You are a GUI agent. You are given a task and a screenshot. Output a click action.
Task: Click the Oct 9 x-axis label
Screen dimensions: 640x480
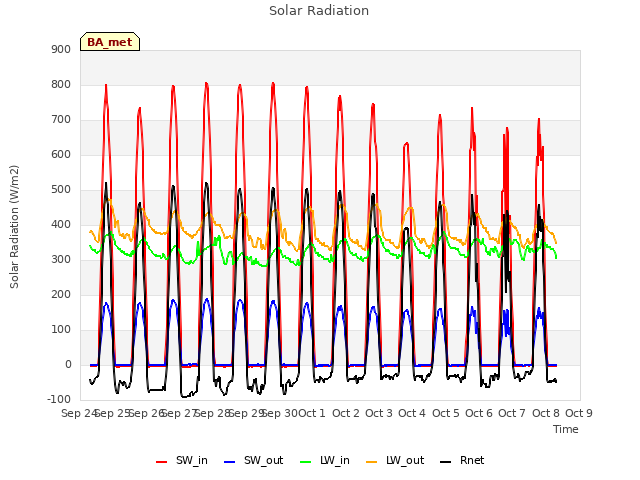(579, 413)
